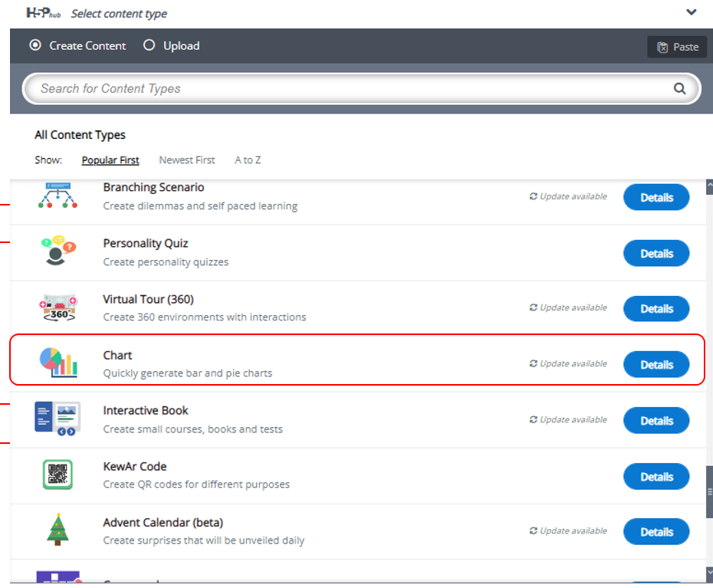Sort content types by Popular First
This screenshot has width=713, height=588.
coord(110,160)
